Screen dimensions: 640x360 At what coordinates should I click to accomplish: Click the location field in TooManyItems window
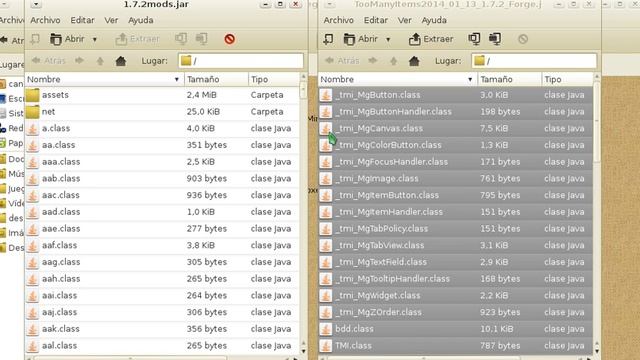click(534, 61)
